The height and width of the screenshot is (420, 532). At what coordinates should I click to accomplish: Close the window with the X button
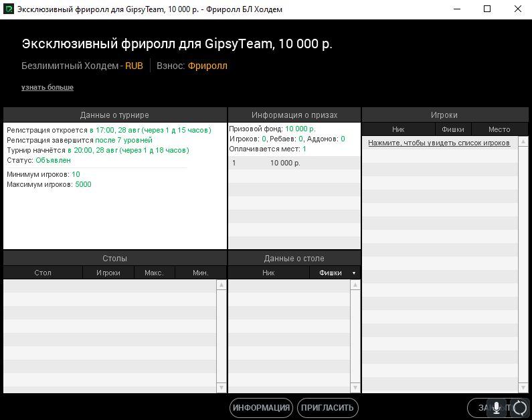pos(518,9)
